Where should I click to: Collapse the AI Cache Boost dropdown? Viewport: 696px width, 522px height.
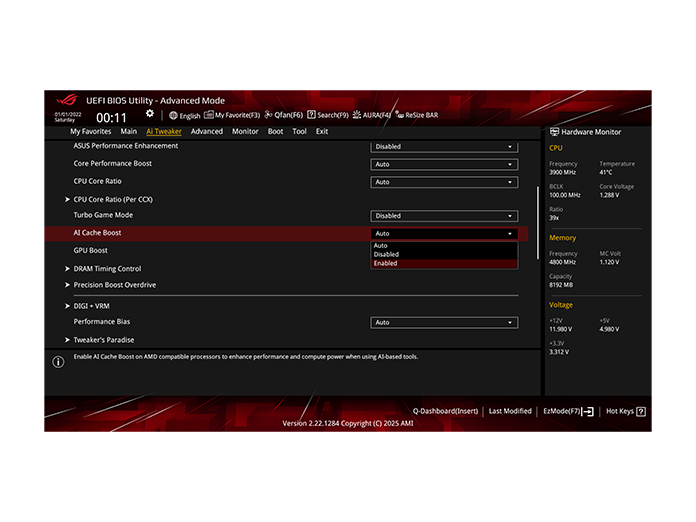(444, 233)
